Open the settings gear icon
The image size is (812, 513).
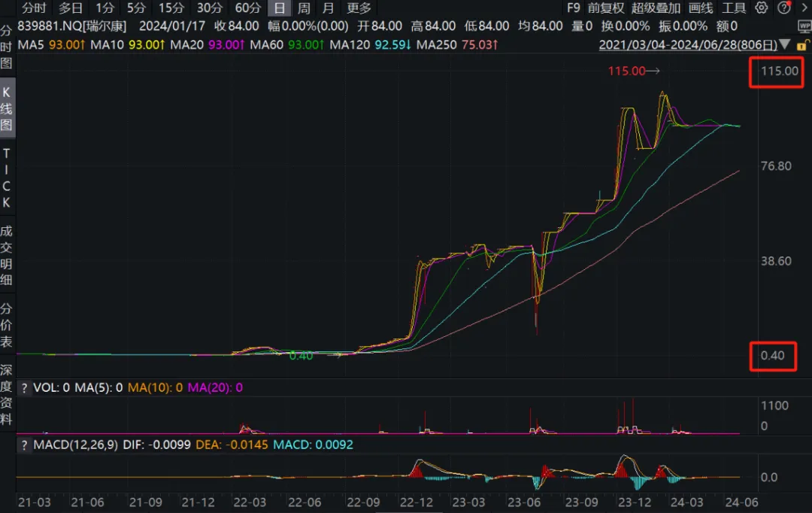pos(761,8)
